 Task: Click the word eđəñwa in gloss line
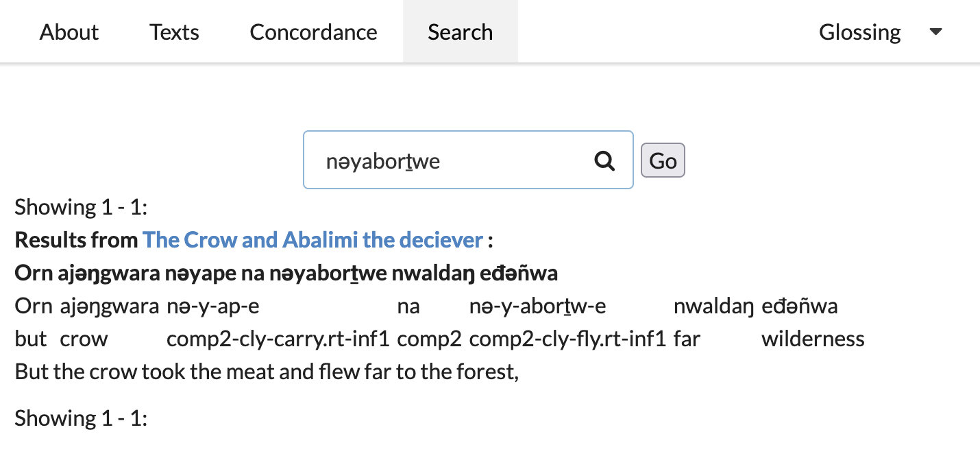tap(800, 306)
